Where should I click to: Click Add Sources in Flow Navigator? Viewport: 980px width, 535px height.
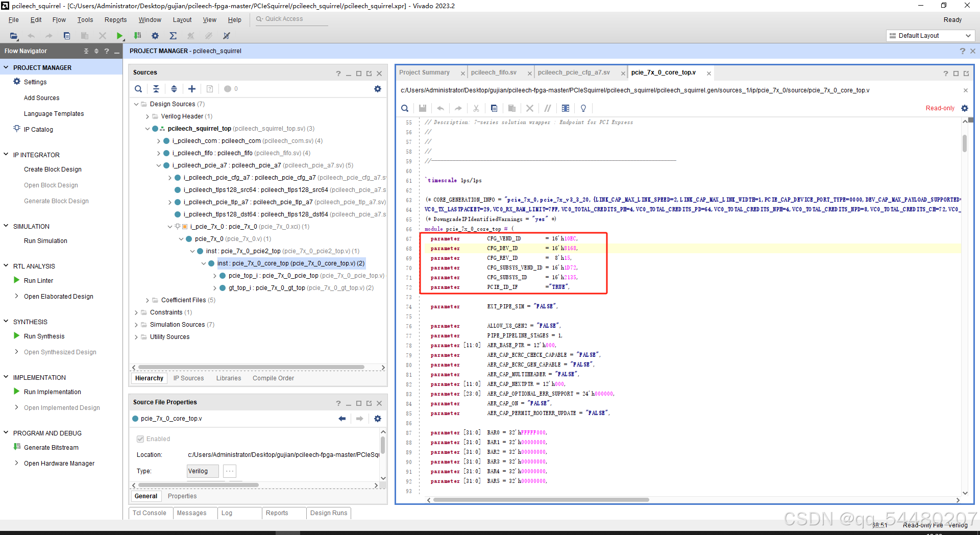(41, 98)
